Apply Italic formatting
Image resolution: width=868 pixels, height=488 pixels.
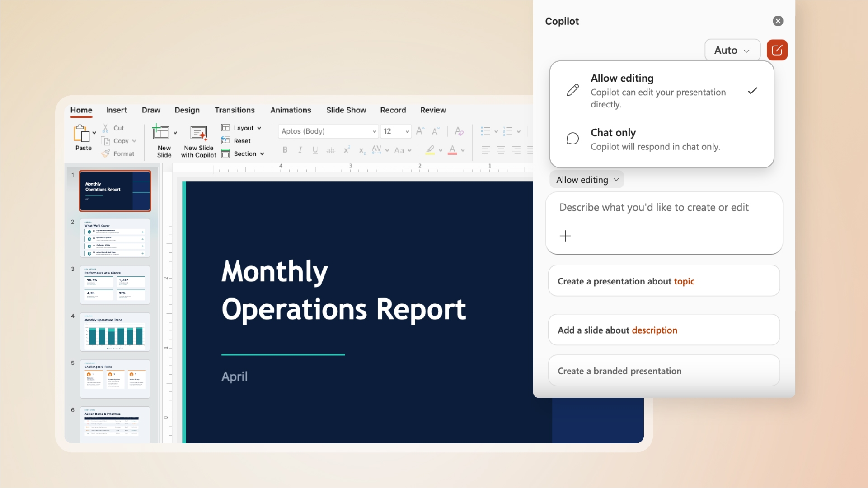pos(300,149)
